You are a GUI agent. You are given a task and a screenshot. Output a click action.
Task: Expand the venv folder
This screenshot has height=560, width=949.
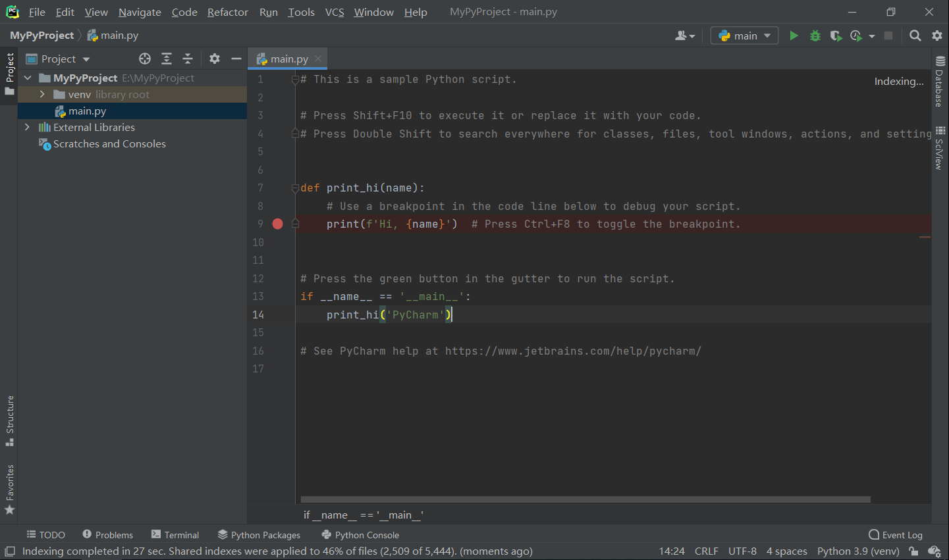(42, 94)
